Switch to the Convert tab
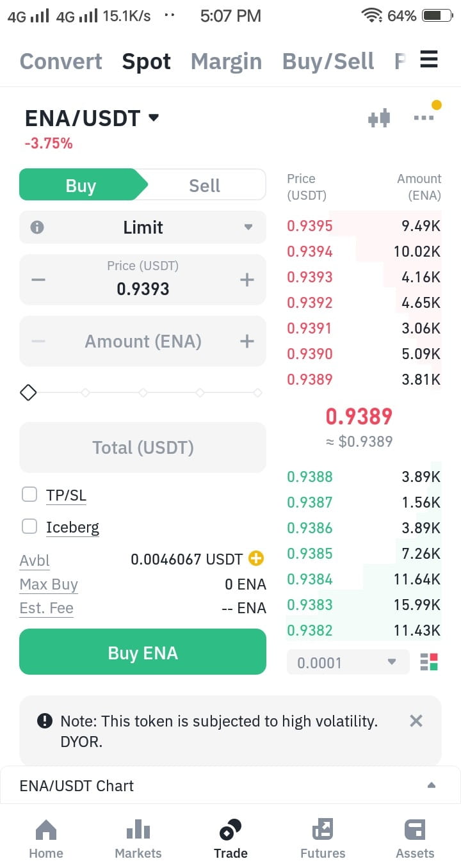This screenshot has width=461, height=868. (61, 61)
